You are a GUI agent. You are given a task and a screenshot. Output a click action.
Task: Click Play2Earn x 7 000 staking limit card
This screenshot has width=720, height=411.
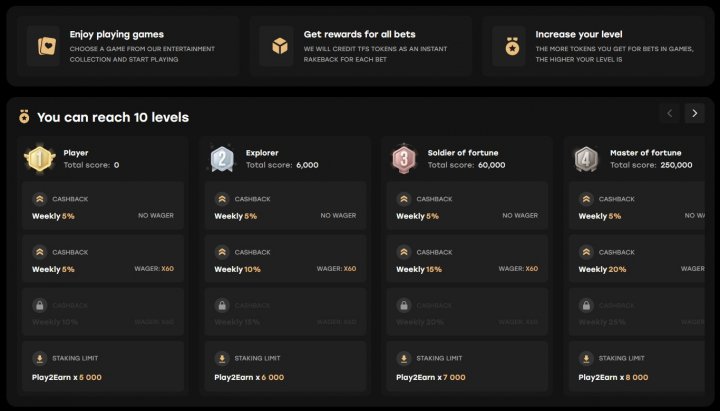pyautogui.click(x=467, y=366)
